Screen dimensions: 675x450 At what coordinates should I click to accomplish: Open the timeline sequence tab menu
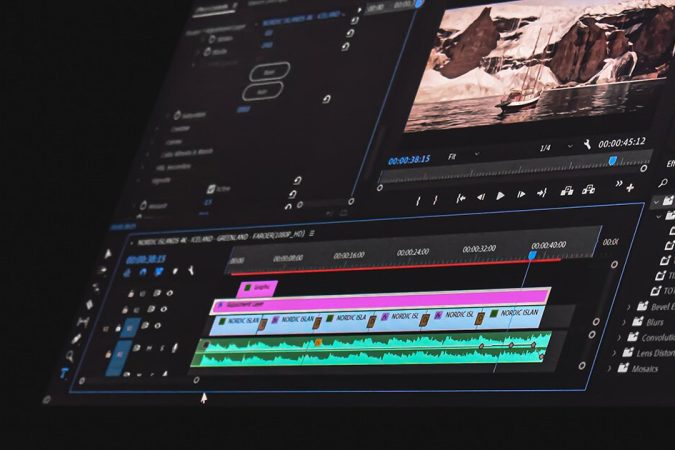(x=312, y=234)
